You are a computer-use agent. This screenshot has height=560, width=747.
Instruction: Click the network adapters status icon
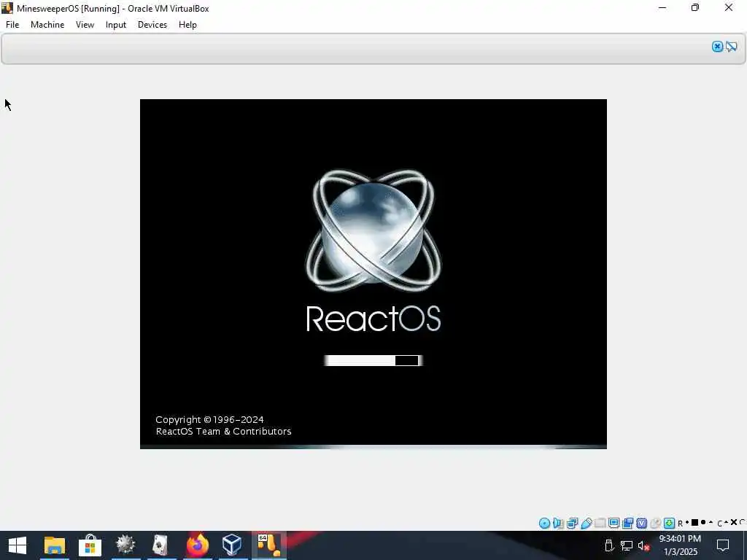point(572,524)
